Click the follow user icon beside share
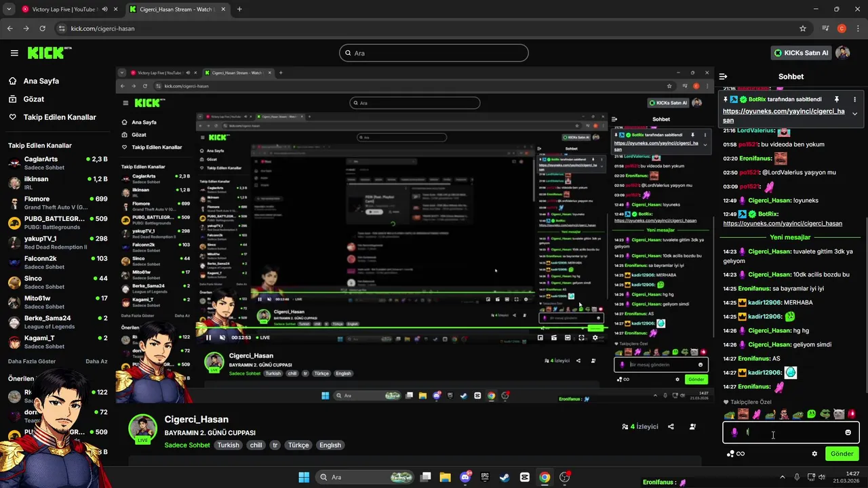Image resolution: width=868 pixels, height=488 pixels. click(692, 426)
